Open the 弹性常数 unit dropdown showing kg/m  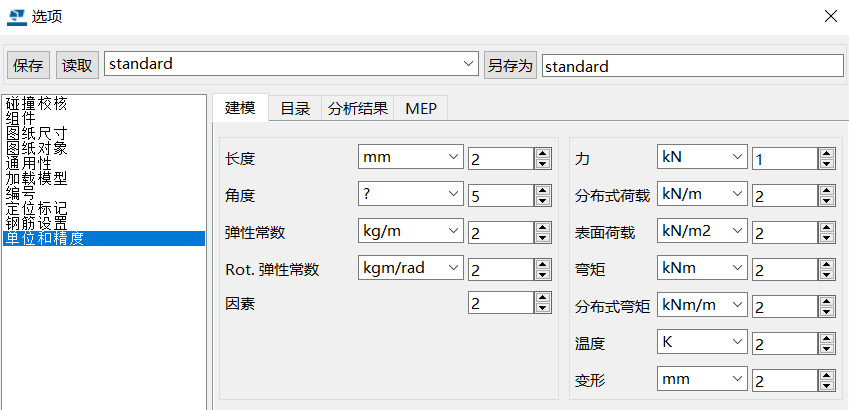pos(411,231)
